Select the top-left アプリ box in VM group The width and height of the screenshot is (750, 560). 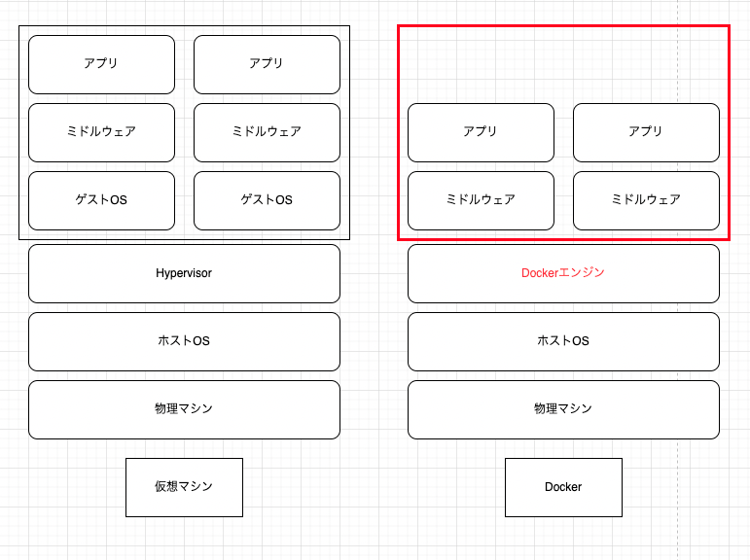[101, 64]
